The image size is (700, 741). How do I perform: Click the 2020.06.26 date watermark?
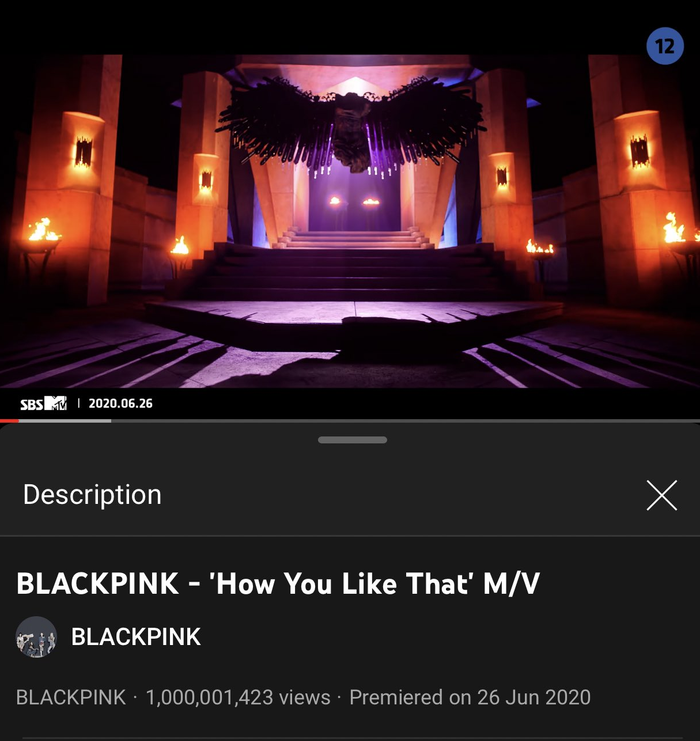pyautogui.click(x=121, y=403)
